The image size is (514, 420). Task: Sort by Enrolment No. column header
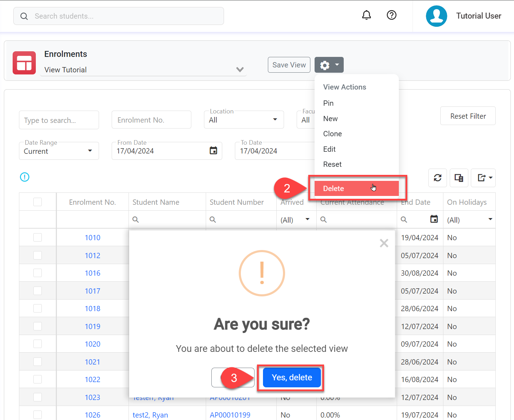pyautogui.click(x=92, y=202)
